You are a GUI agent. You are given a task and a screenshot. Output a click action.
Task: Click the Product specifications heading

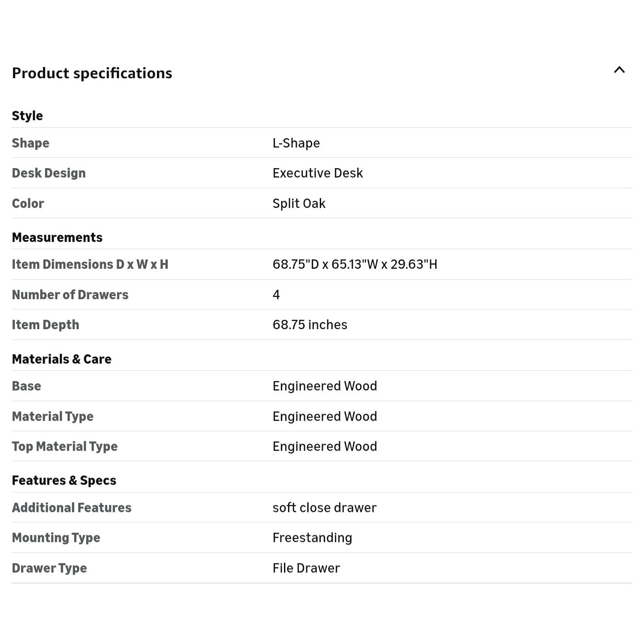click(92, 73)
